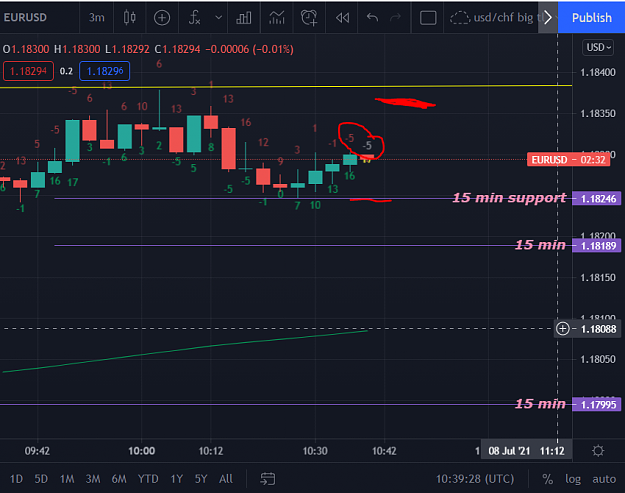Publish the chart idea

(x=592, y=18)
